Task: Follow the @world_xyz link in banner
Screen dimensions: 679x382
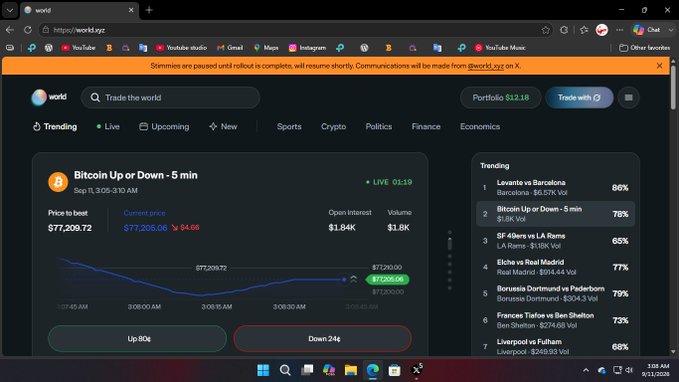Action: tap(485, 66)
